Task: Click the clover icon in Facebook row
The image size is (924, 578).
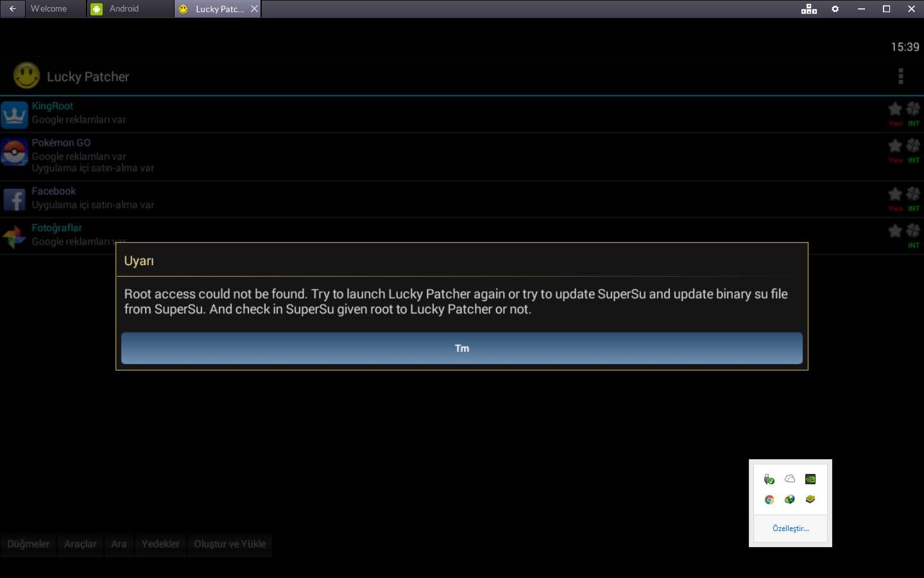Action: click(x=913, y=194)
